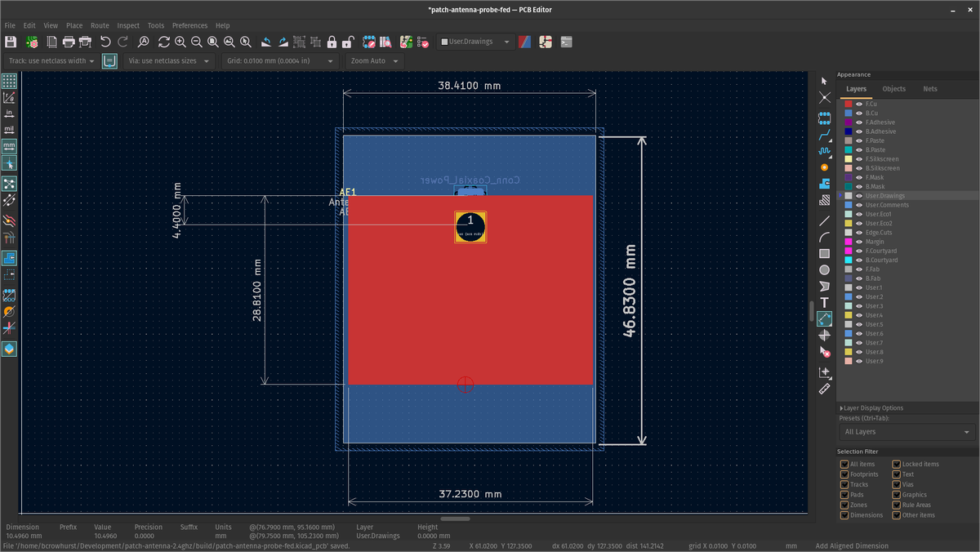Viewport: 980px width, 552px height.
Task: Open the scripting console icon
Action: point(566,42)
